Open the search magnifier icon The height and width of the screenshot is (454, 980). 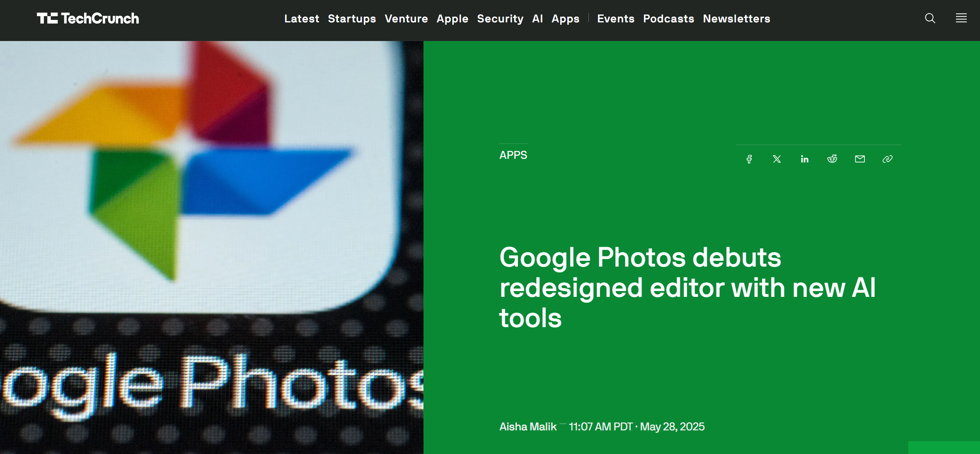coord(930,18)
